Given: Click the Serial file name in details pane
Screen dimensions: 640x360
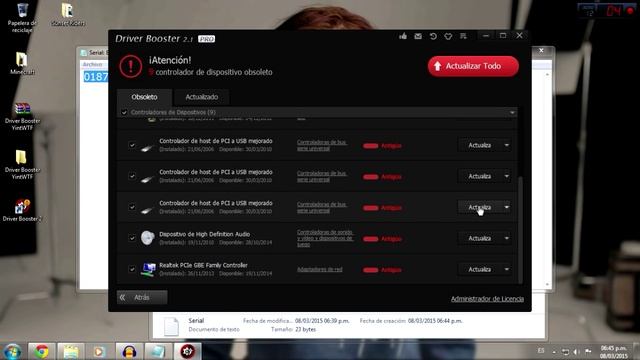Looking at the screenshot, I should click(x=196, y=321).
